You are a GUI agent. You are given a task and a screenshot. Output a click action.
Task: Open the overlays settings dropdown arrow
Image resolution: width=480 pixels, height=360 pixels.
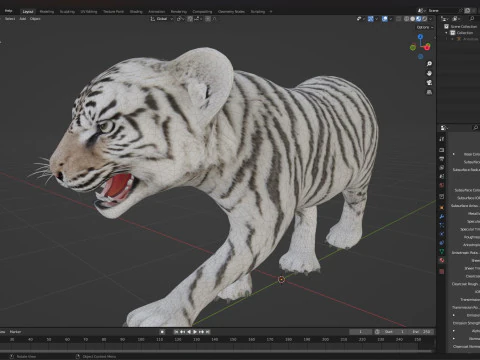391,19
